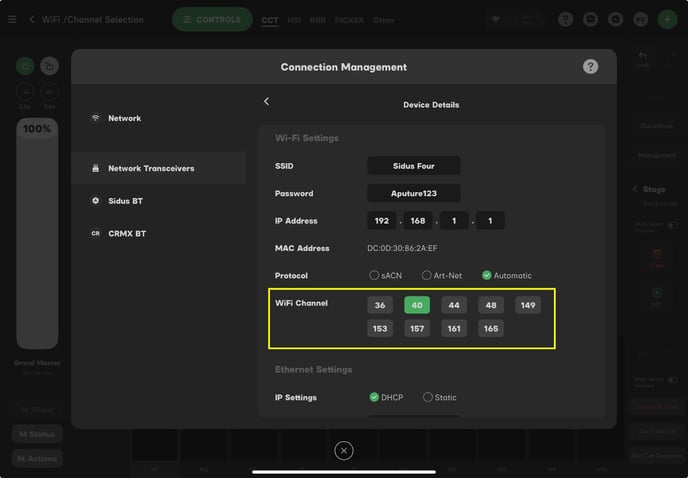
Task: Edit the Password field Aputure123
Action: click(x=414, y=193)
